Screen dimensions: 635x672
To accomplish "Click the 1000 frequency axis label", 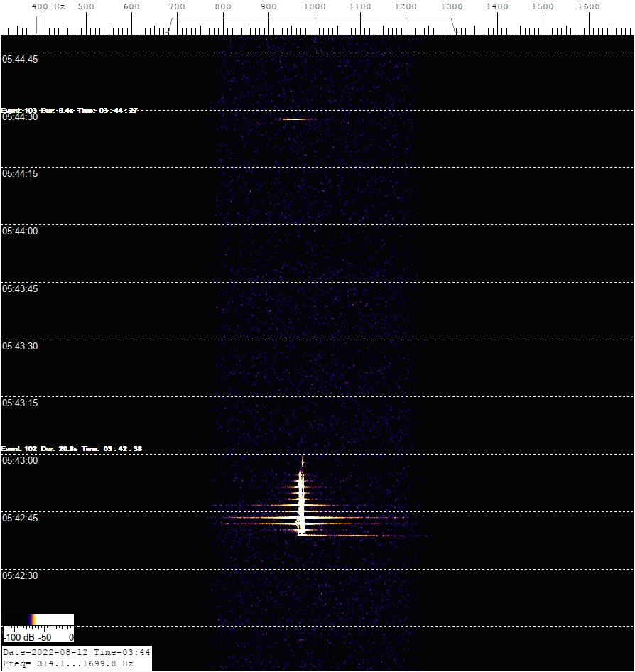I will [x=315, y=6].
